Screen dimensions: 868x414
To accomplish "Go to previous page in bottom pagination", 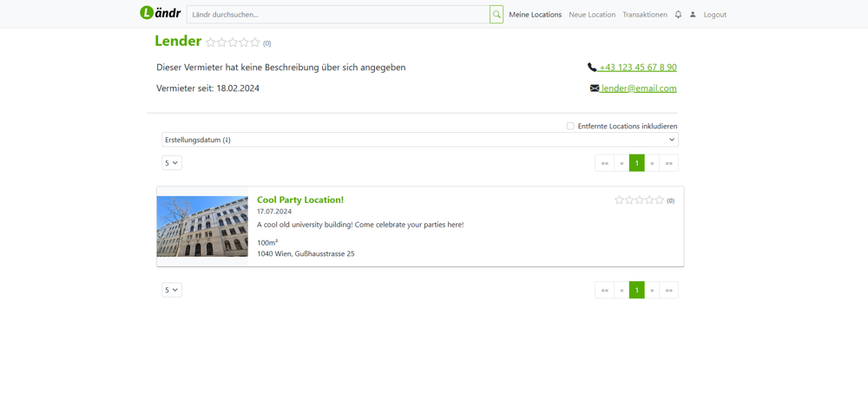I will coord(621,290).
